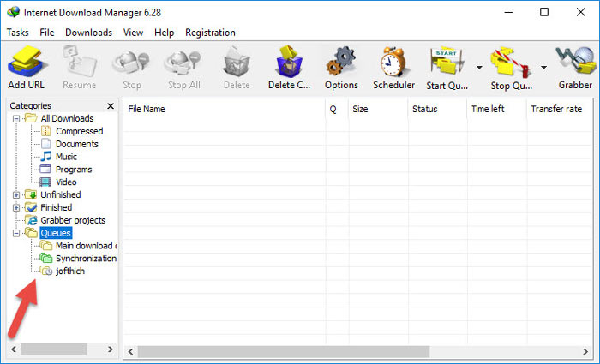The image size is (600, 364).
Task: Select the Synchronization queue
Action: coord(86,259)
